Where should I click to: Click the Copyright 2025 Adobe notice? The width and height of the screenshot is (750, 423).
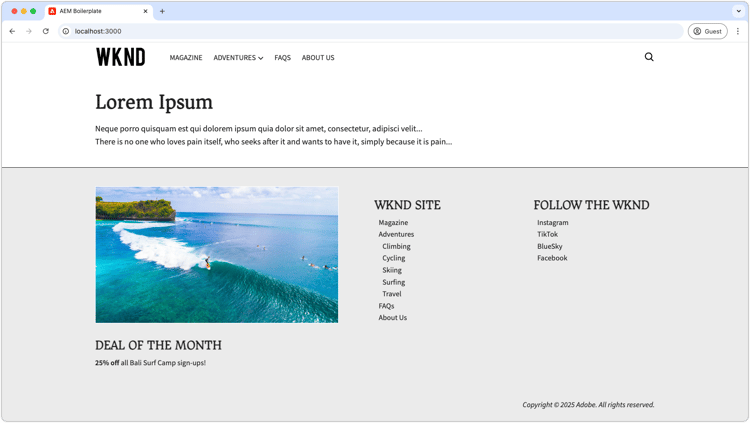[588, 405]
